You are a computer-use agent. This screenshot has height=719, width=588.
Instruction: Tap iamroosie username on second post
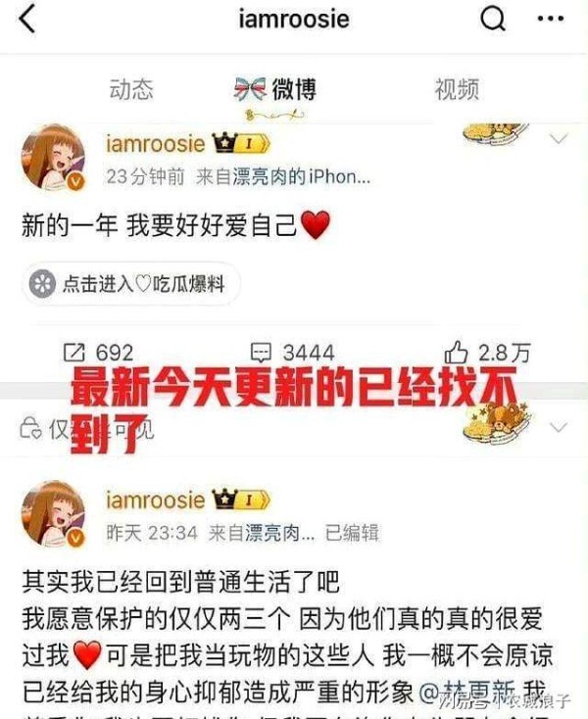156,500
